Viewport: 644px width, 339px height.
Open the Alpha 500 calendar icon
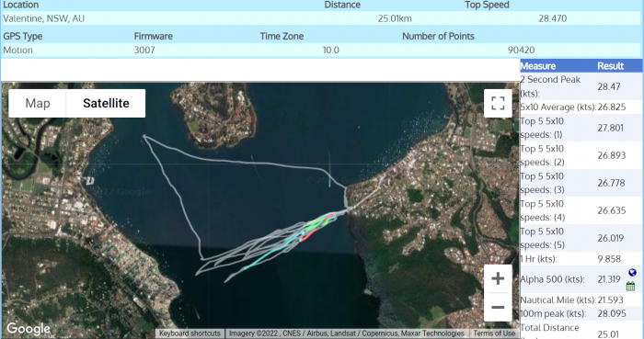[631, 286]
